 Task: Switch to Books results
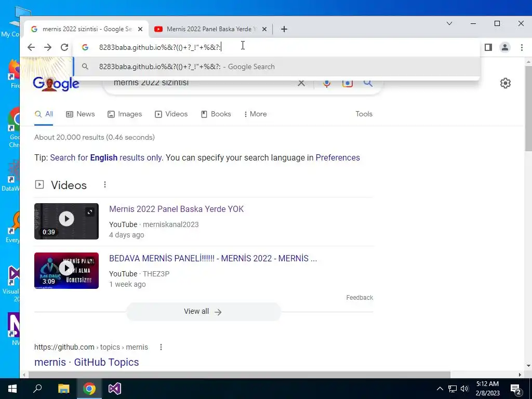click(216, 114)
